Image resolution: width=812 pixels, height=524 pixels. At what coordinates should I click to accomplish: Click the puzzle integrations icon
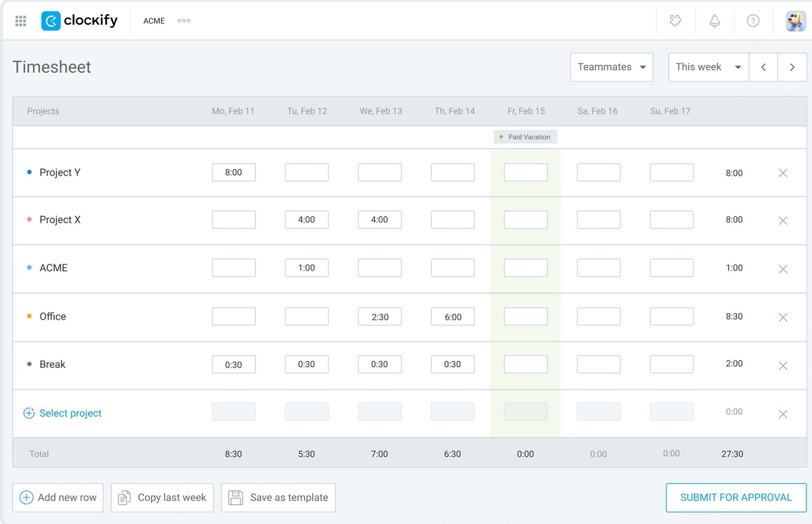click(x=675, y=20)
